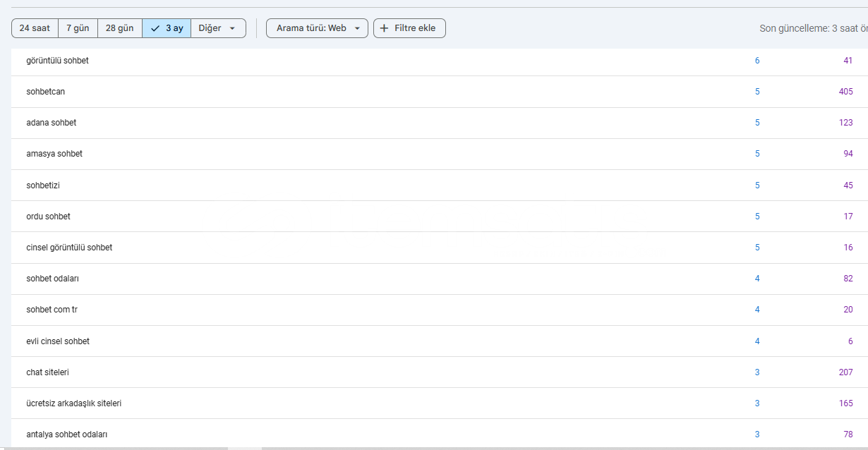Image resolution: width=868 pixels, height=450 pixels.
Task: Select the 3 ay date range
Action: pos(167,28)
